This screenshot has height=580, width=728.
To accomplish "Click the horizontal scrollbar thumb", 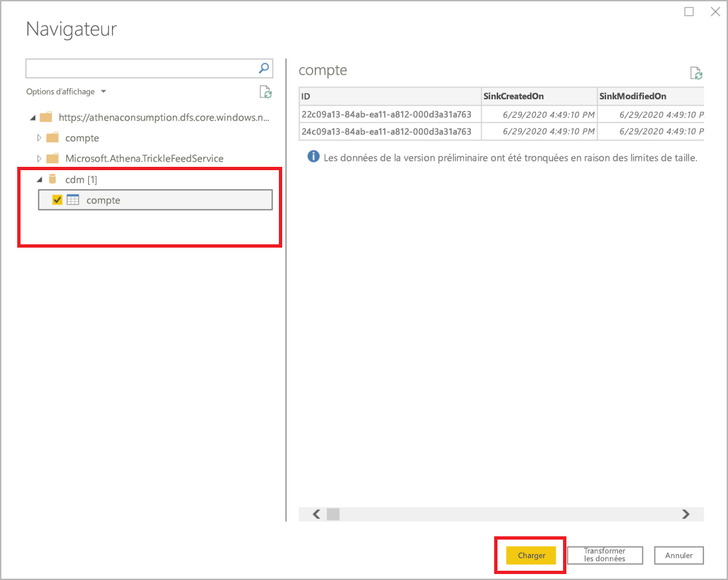I will coord(333,514).
